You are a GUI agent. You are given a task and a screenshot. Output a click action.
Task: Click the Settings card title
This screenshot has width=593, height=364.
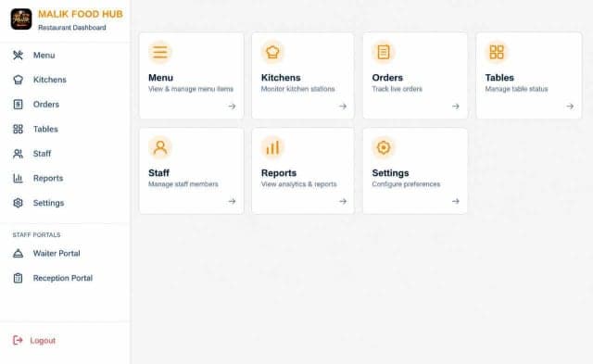coord(390,173)
